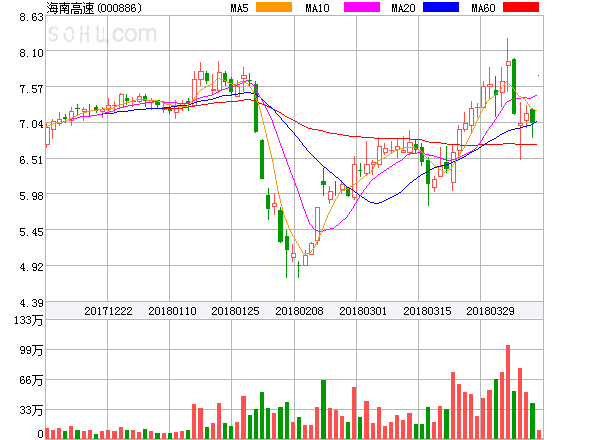Click the 133万 volume axis label
Screen dimensions: 600x440
pos(29,320)
